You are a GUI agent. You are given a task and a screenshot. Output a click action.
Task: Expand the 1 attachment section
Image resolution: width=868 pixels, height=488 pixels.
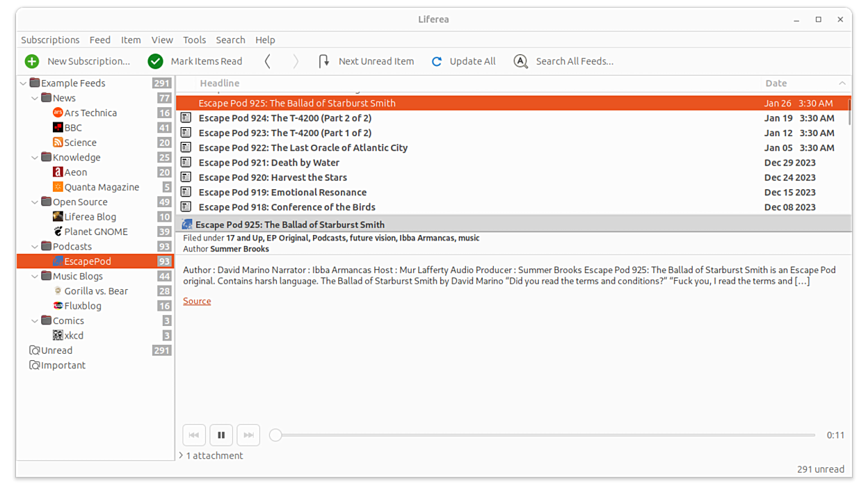(182, 456)
